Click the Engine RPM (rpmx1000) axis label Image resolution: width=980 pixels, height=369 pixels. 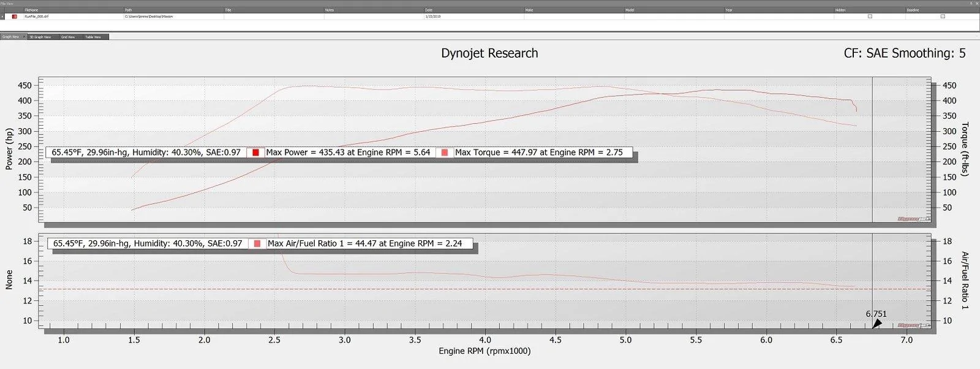click(484, 351)
